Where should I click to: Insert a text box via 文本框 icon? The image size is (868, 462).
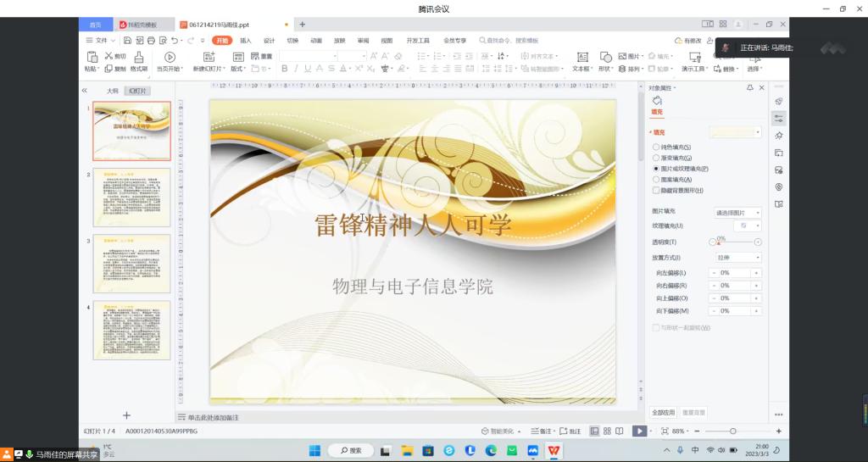(x=582, y=57)
